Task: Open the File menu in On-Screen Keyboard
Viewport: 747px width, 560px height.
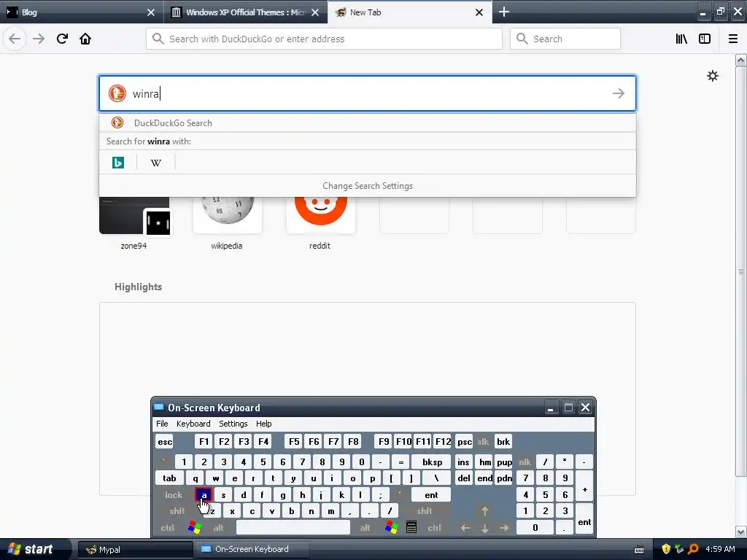Action: point(162,424)
